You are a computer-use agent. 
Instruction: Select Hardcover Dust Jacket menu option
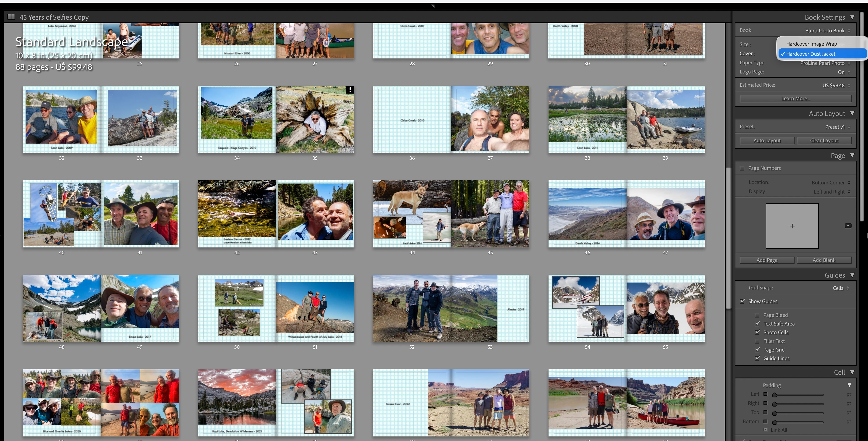(810, 54)
